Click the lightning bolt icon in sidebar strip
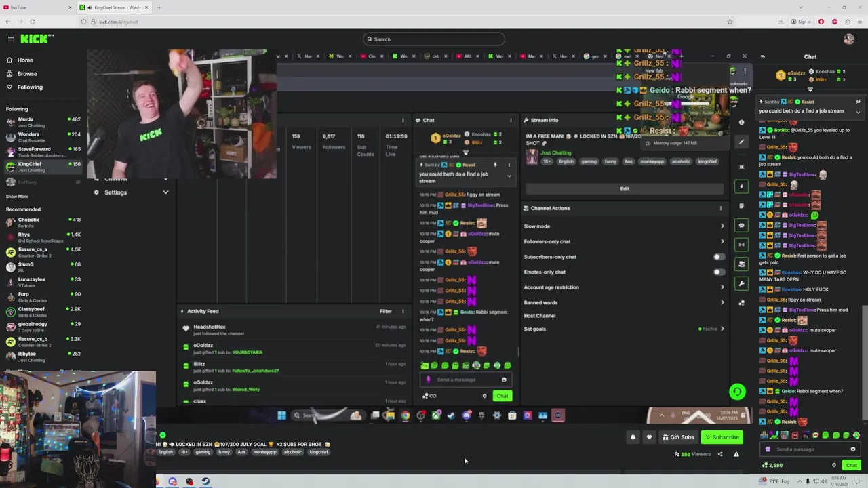Image resolution: width=868 pixels, height=488 pixels. click(741, 186)
